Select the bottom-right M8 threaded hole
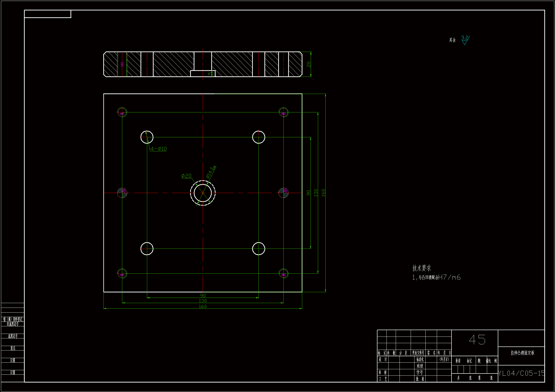 [x=283, y=274]
